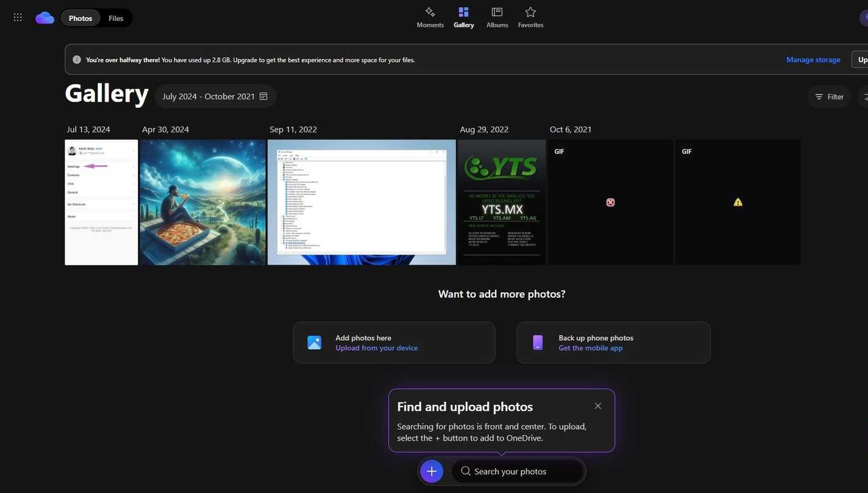Open the Filter options
The width and height of the screenshot is (868, 493).
[x=828, y=96]
